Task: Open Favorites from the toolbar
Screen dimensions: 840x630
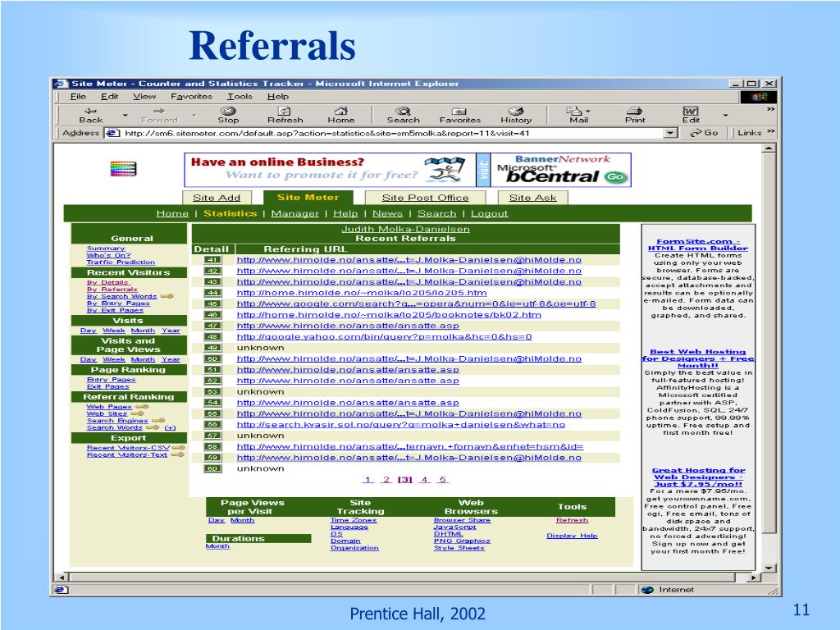Action: pyautogui.click(x=459, y=115)
